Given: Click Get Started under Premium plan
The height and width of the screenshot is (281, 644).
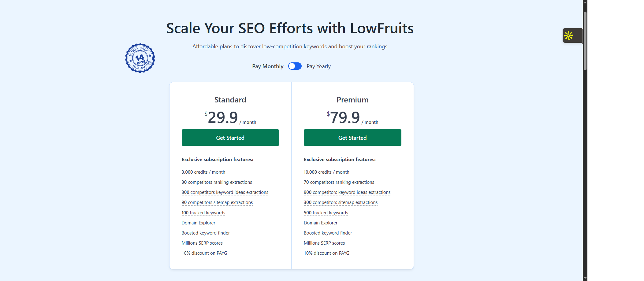Looking at the screenshot, I should [x=352, y=138].
